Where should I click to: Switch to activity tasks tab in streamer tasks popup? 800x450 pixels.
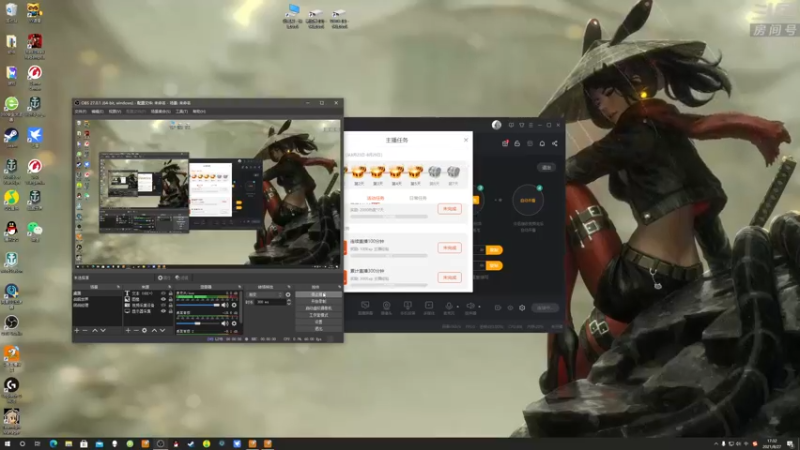376,198
